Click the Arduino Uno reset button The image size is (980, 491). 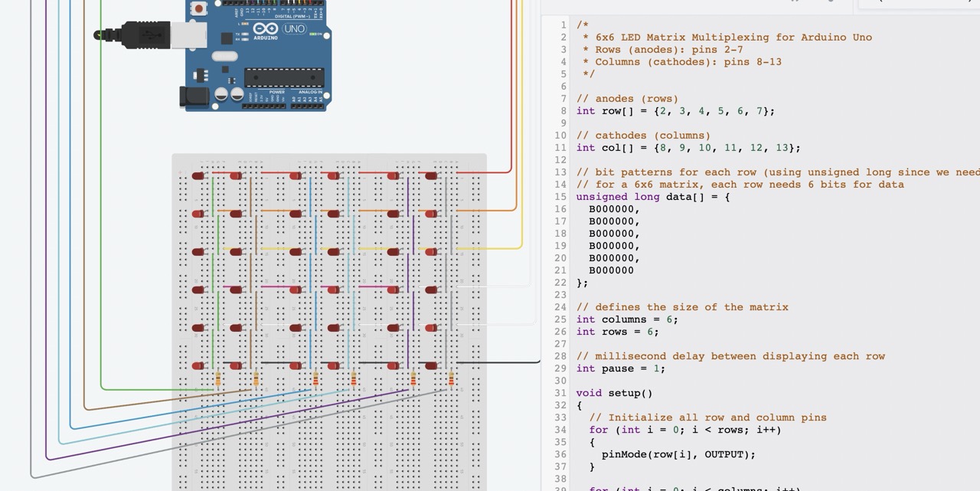(x=199, y=8)
